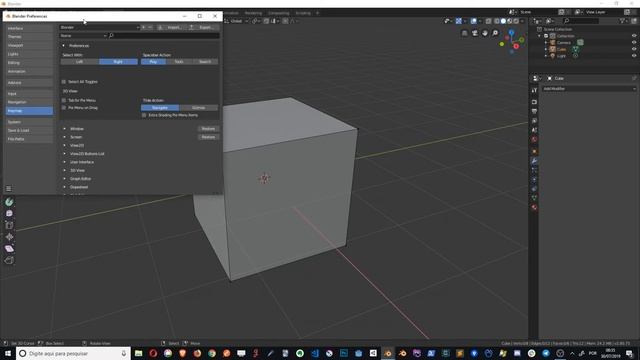Toggle X-ray mode in viewport header

click(x=488, y=21)
